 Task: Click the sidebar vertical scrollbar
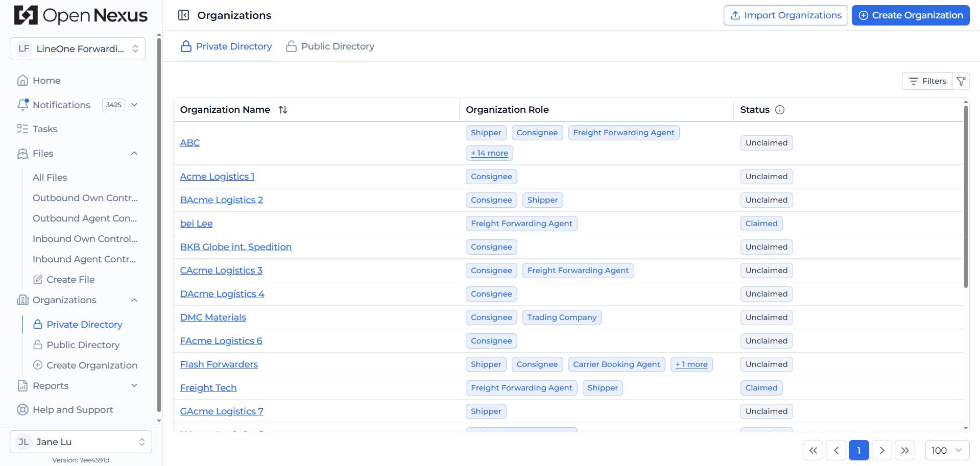pos(159,225)
